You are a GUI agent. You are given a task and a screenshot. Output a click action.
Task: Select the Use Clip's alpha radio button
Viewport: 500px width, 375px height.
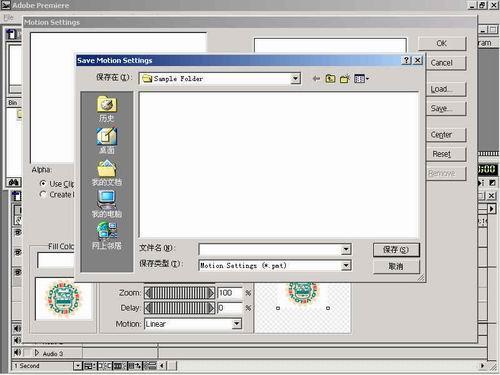(43, 183)
